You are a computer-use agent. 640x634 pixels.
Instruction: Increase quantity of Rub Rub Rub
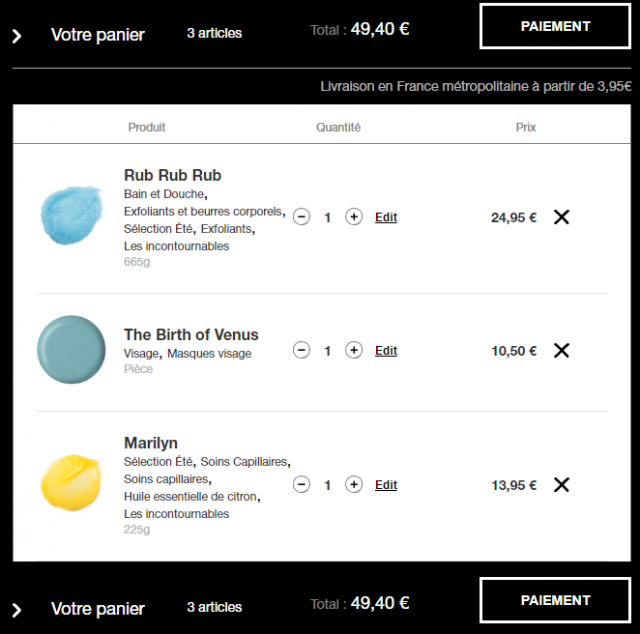354,217
